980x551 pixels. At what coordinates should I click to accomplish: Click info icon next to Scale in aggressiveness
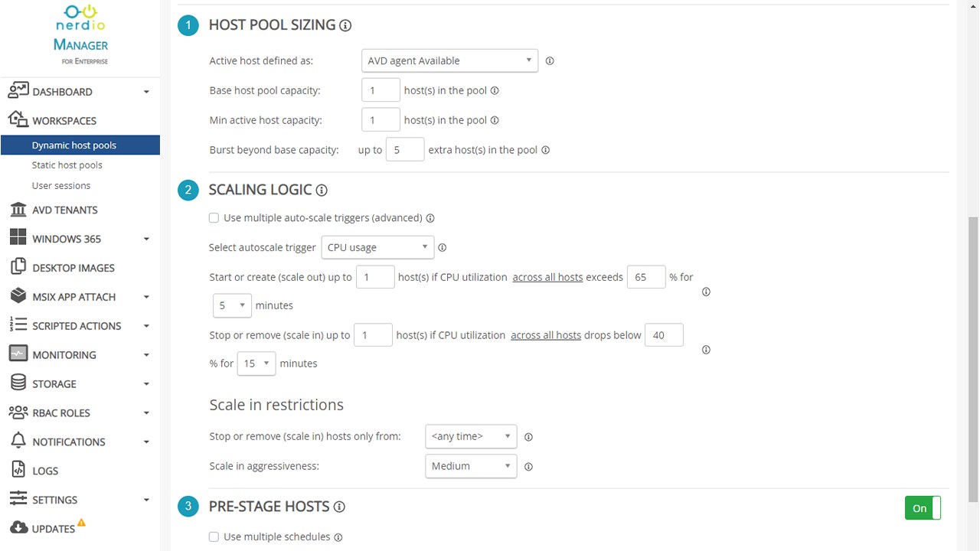click(528, 466)
